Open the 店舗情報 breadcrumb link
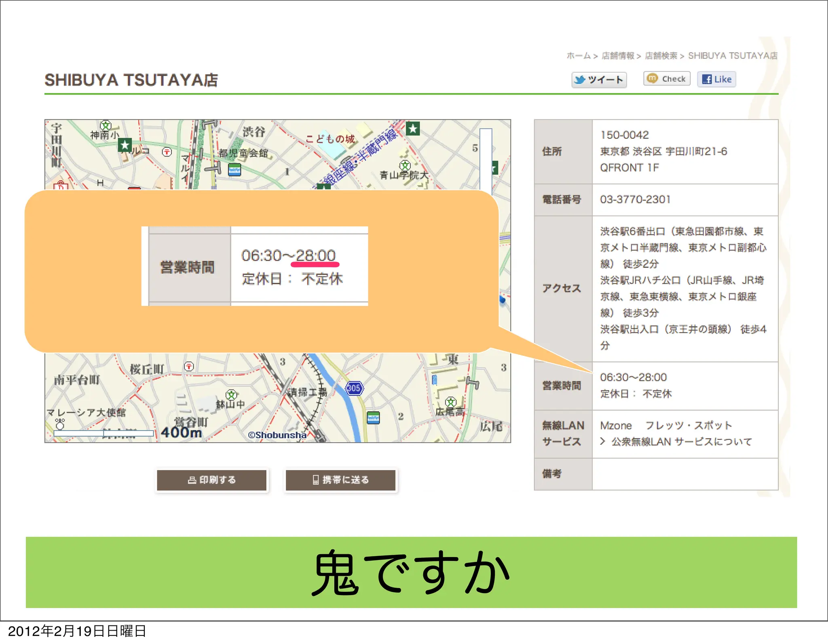Screen dimensions: 828x644 point(618,56)
